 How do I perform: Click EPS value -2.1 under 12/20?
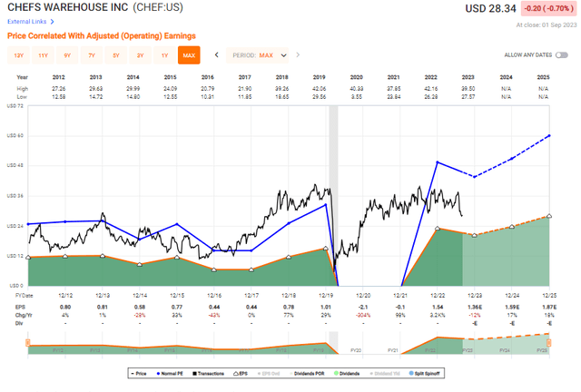363,307
